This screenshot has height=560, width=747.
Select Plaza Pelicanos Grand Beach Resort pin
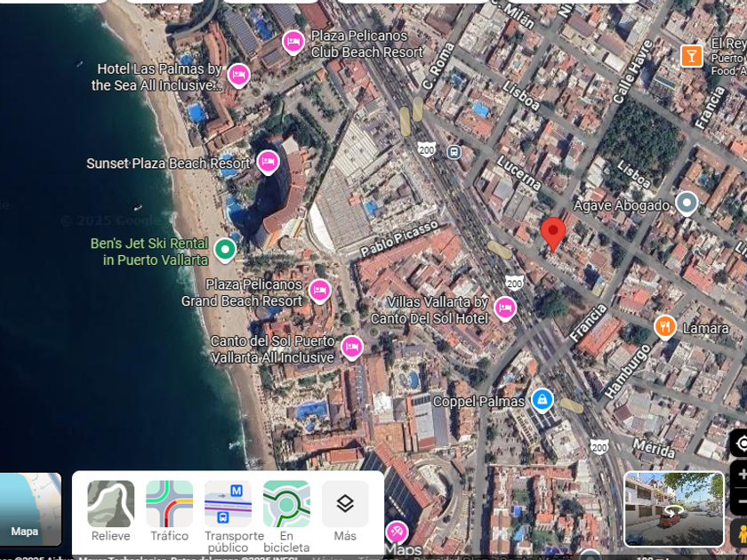(x=319, y=291)
